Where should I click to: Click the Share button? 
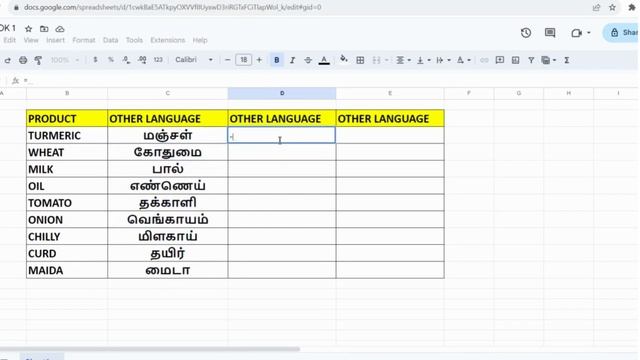pos(621,33)
